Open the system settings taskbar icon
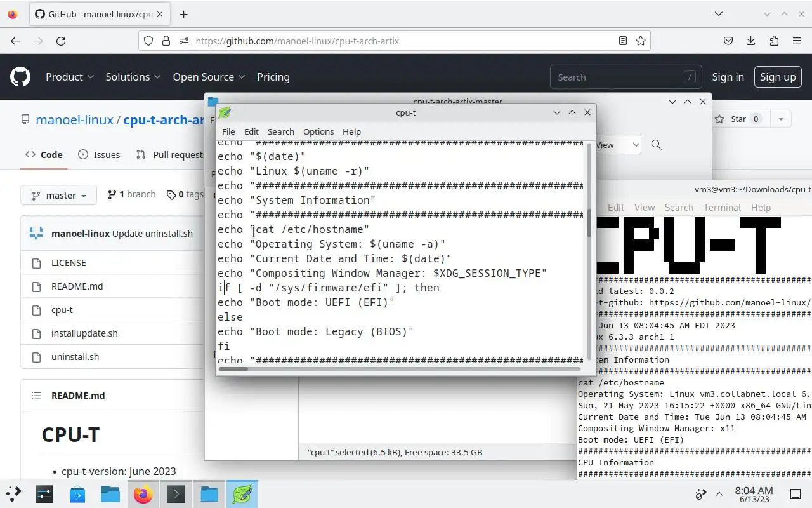The width and height of the screenshot is (812, 508). click(44, 493)
